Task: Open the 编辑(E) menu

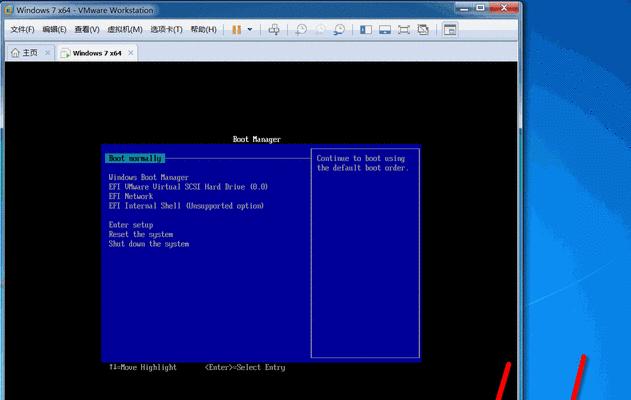Action: coord(54,30)
